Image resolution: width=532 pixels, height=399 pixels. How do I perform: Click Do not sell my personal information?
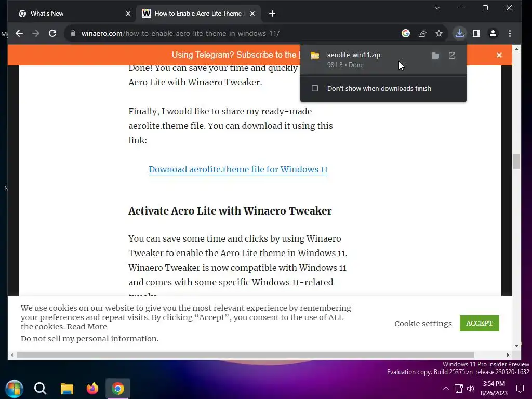(x=88, y=339)
